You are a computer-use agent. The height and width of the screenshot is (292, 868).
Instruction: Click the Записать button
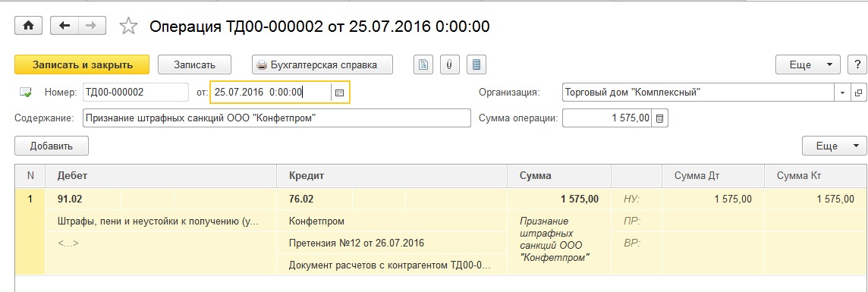pyautogui.click(x=194, y=64)
